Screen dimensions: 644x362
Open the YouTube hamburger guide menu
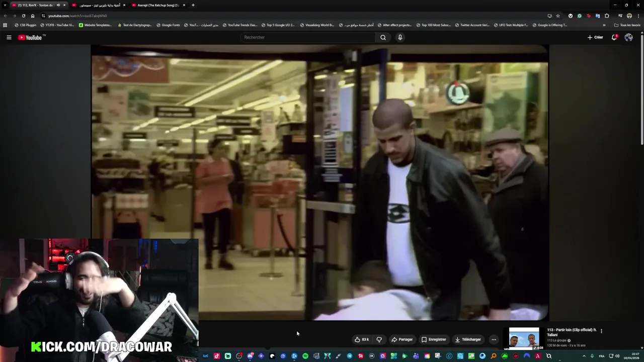coord(9,37)
